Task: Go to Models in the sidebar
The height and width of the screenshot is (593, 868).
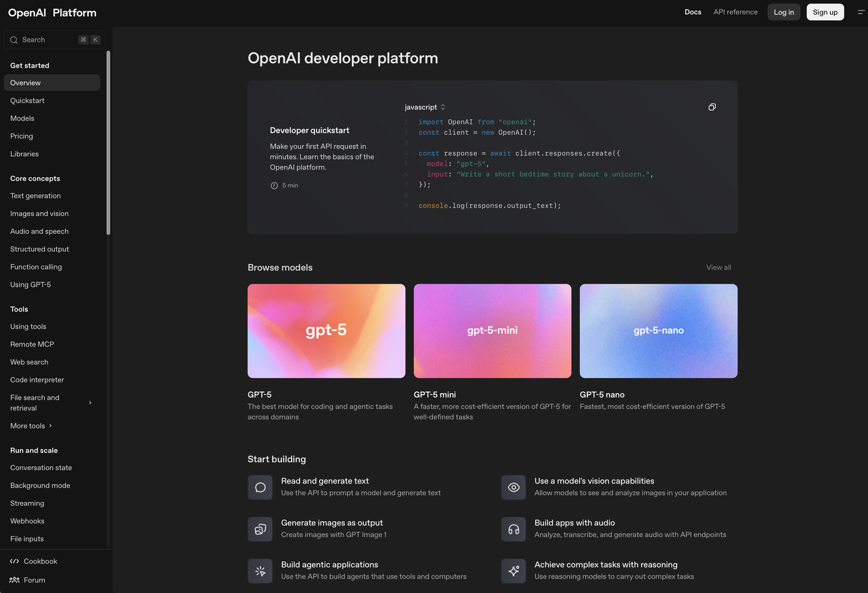Action: [22, 119]
